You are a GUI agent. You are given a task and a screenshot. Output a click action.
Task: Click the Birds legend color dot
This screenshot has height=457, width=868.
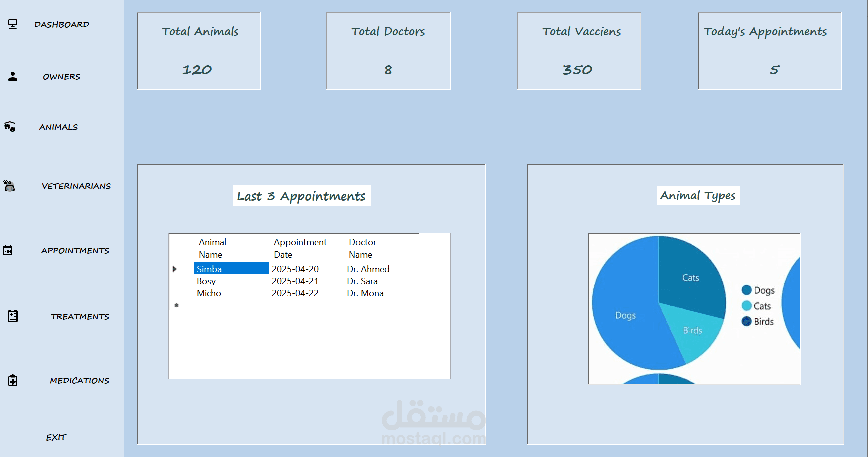coord(746,321)
